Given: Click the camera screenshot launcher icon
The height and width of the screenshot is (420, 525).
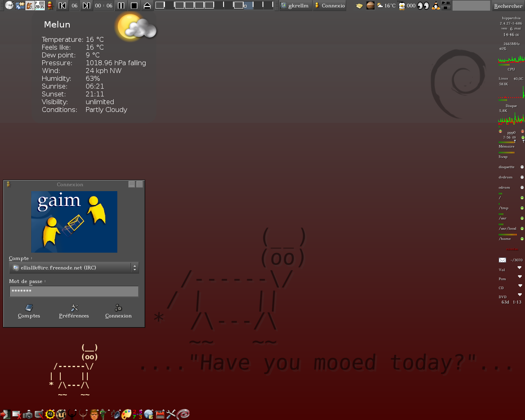Looking at the screenshot, I should pos(27,414).
